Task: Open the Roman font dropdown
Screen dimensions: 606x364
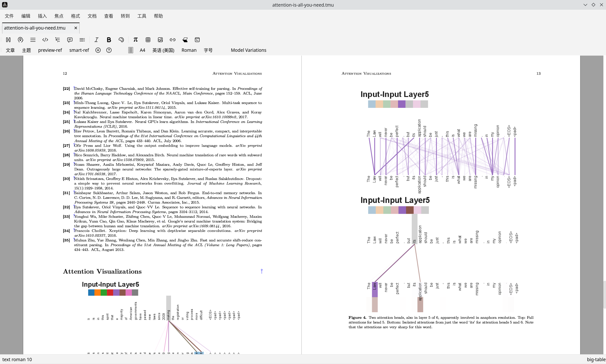Action: [x=189, y=50]
